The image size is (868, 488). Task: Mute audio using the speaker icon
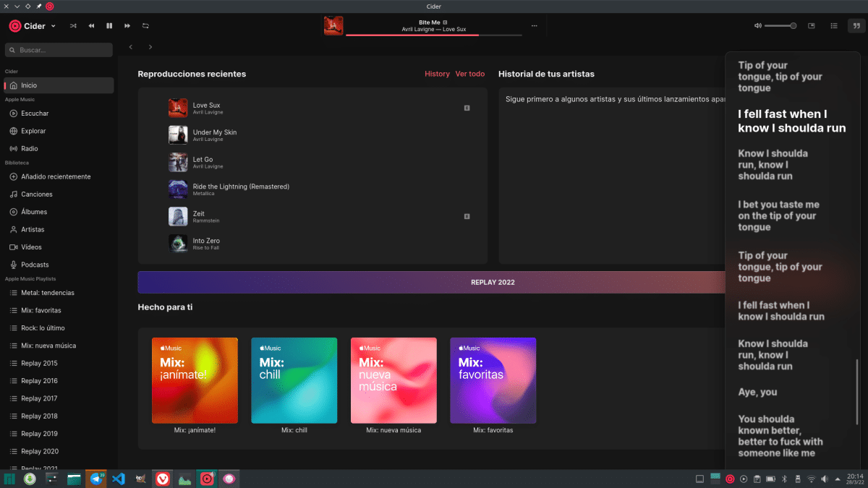click(x=757, y=25)
